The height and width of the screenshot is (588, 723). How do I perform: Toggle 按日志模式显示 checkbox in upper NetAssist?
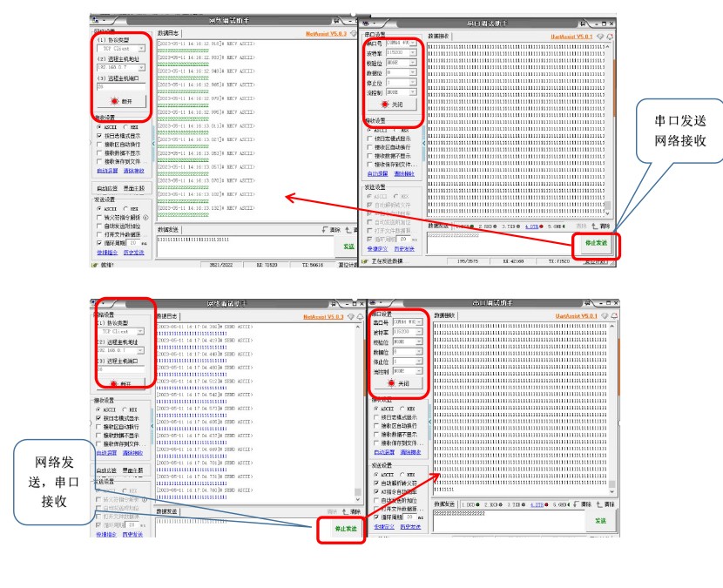pyautogui.click(x=99, y=136)
